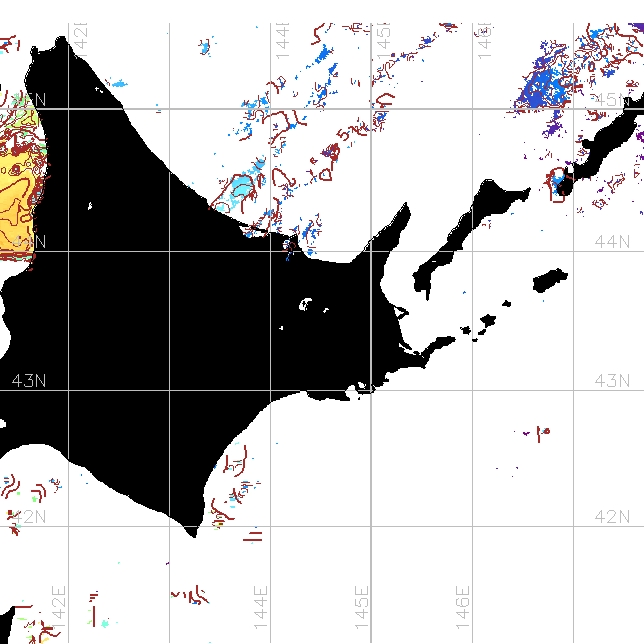Click the cyan patch off the northern coast
The height and width of the screenshot is (644, 644).
pos(241,188)
